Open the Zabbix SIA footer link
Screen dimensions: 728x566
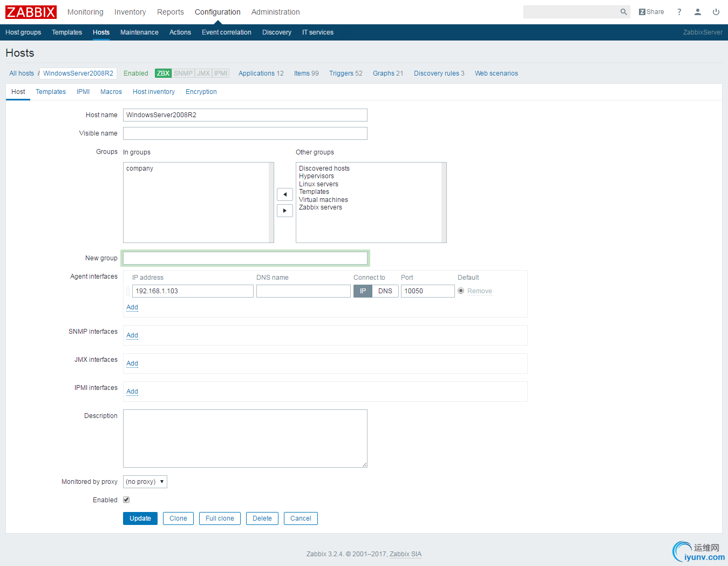coord(405,554)
